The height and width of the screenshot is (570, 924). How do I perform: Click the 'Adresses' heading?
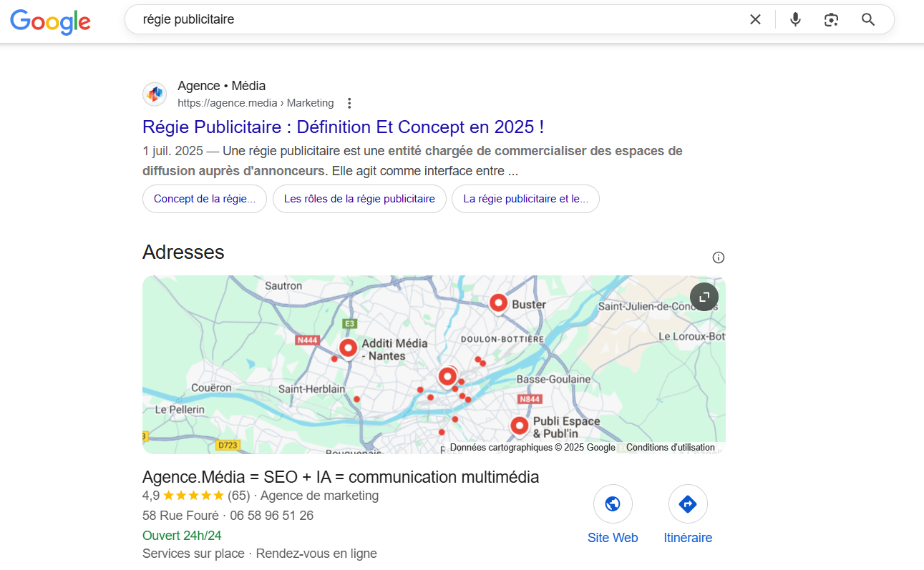183,252
